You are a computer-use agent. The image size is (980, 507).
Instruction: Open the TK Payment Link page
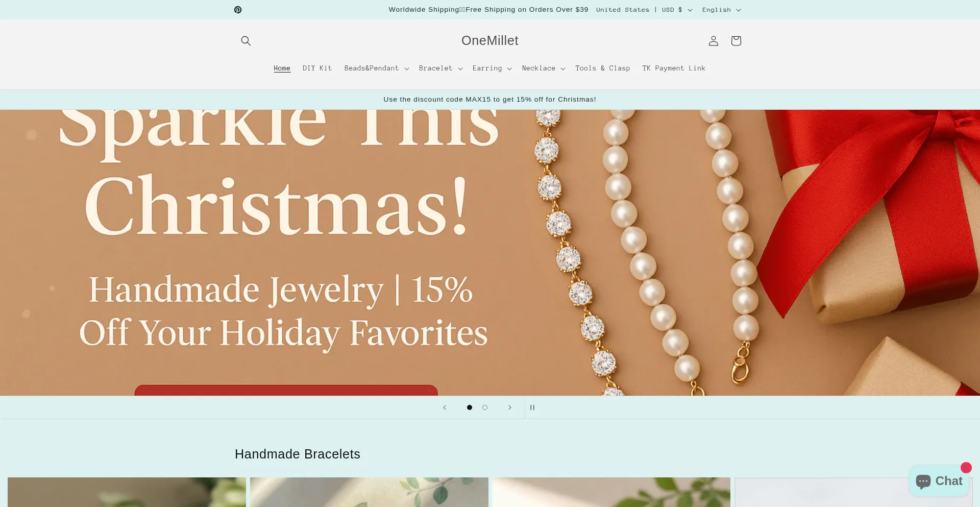point(674,68)
